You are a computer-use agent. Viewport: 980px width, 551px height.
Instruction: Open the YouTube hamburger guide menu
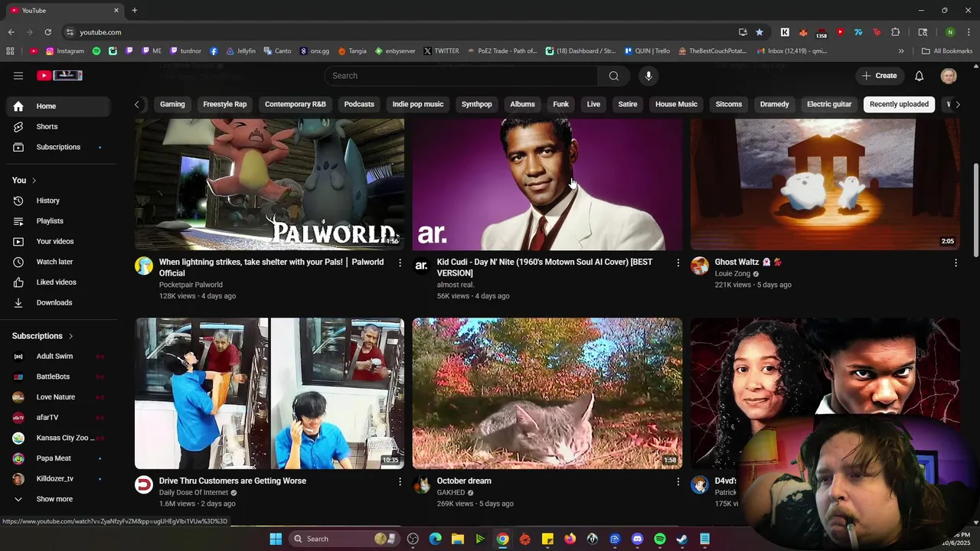[18, 76]
